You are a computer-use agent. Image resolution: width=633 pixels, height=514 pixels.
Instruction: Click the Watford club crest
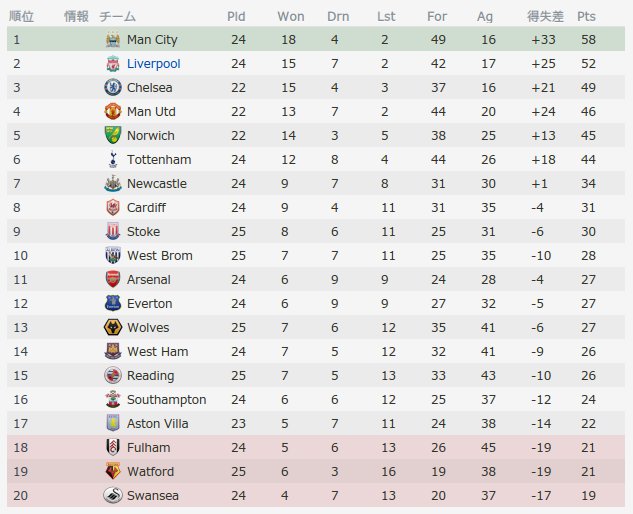click(113, 471)
